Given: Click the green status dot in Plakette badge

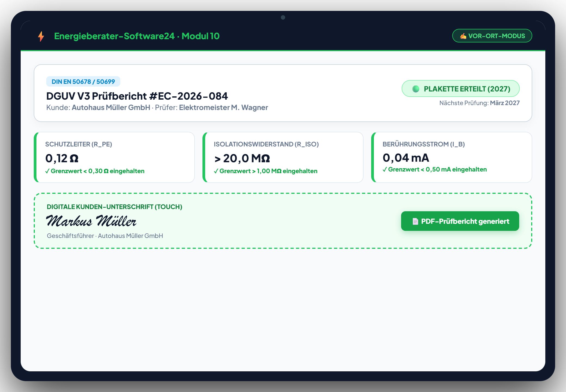Looking at the screenshot, I should coord(416,89).
